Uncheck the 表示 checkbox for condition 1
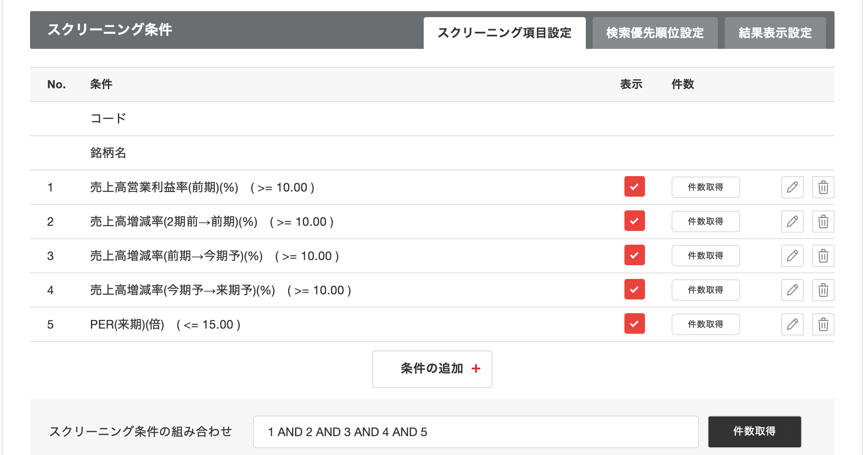868x455 pixels. [634, 186]
